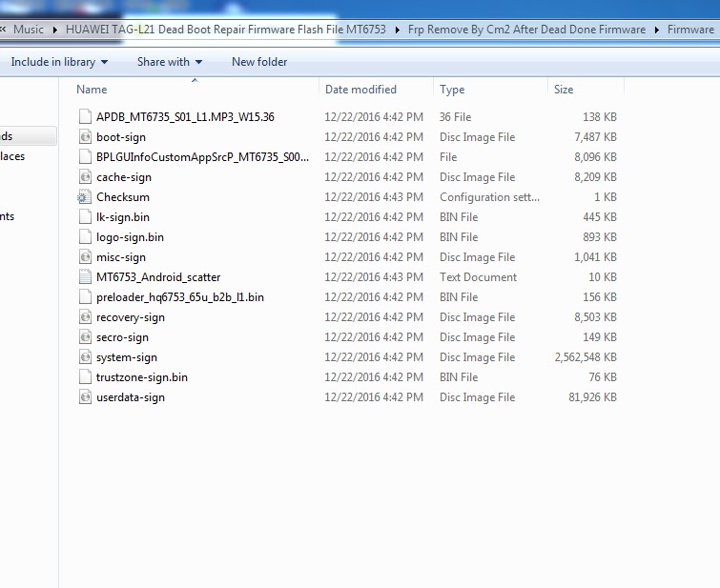Sort files by the Type column header
This screenshot has height=588, width=720.
click(x=452, y=90)
